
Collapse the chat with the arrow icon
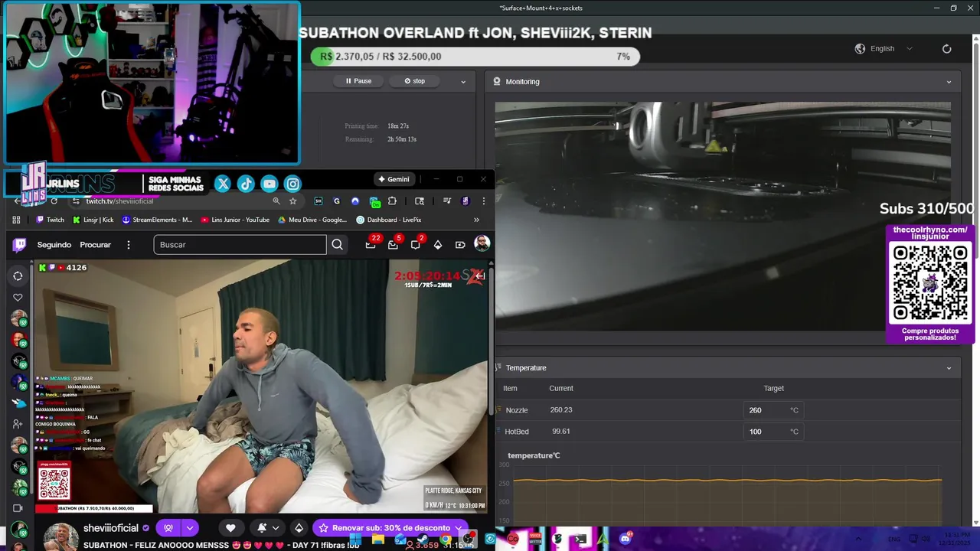point(479,275)
